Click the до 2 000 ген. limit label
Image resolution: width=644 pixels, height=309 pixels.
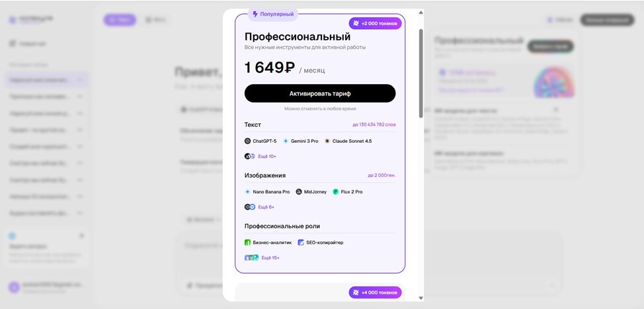382,175
